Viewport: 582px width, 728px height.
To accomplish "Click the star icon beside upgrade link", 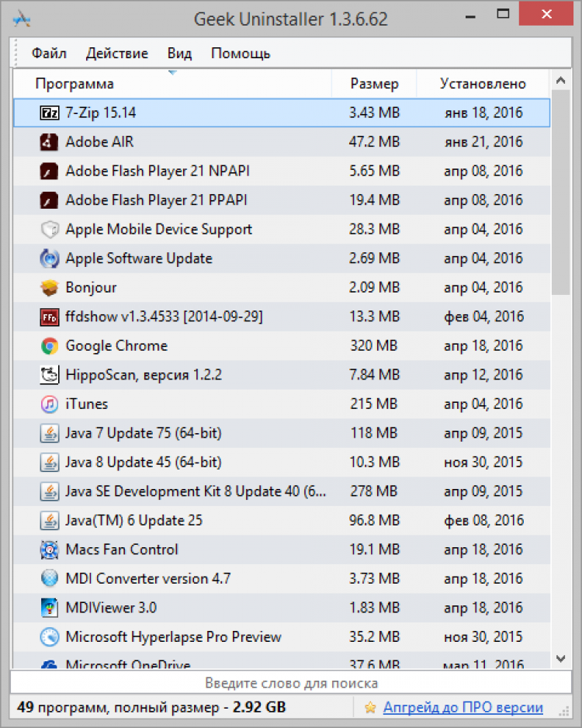I will click(x=370, y=708).
